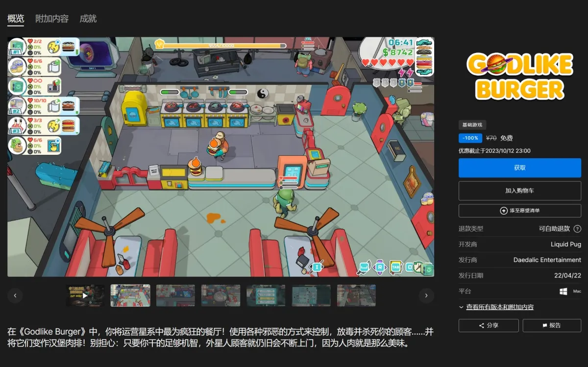
Task: Play the trailer video thumbnail
Action: click(x=85, y=295)
